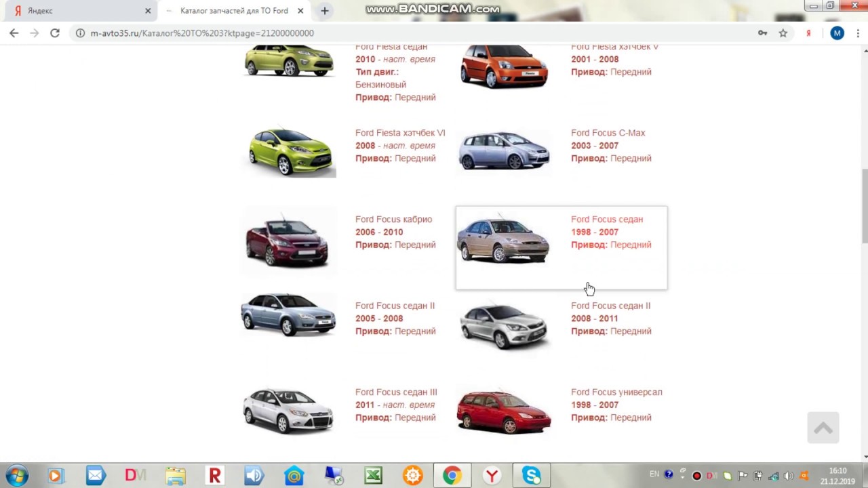Open a new browser tab
868x488 pixels.
click(325, 11)
